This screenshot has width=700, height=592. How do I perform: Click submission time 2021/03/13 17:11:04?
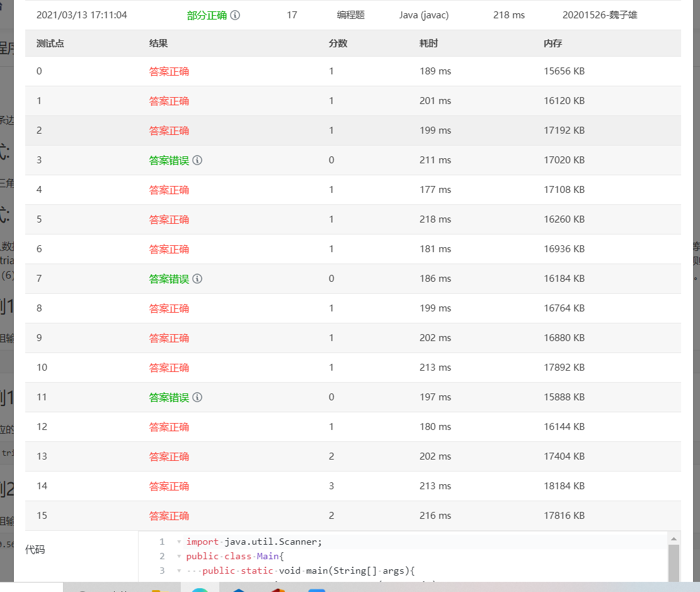82,15
